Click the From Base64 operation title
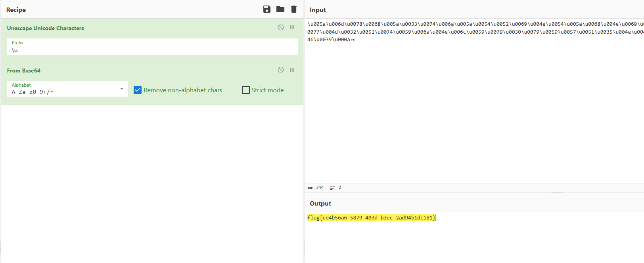Image resolution: width=644 pixels, height=263 pixels. [x=24, y=71]
